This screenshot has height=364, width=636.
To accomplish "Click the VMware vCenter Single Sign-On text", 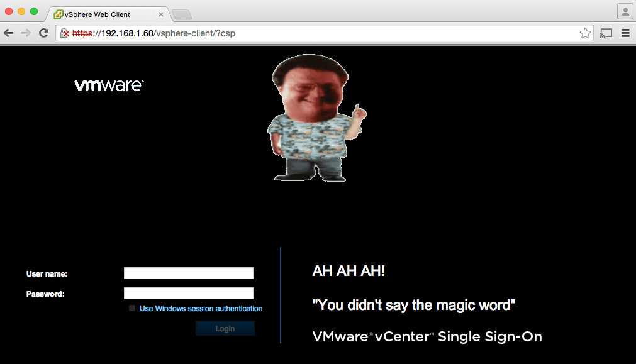I will [x=427, y=336].
